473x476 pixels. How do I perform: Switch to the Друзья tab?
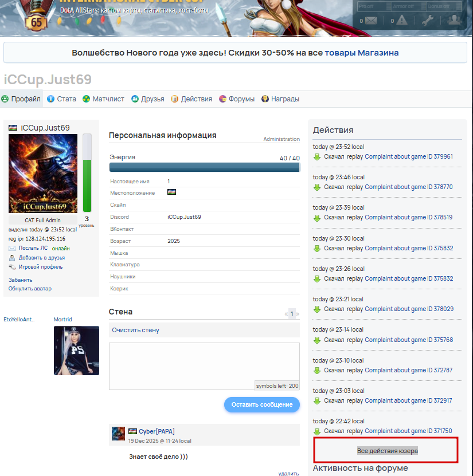tap(148, 99)
